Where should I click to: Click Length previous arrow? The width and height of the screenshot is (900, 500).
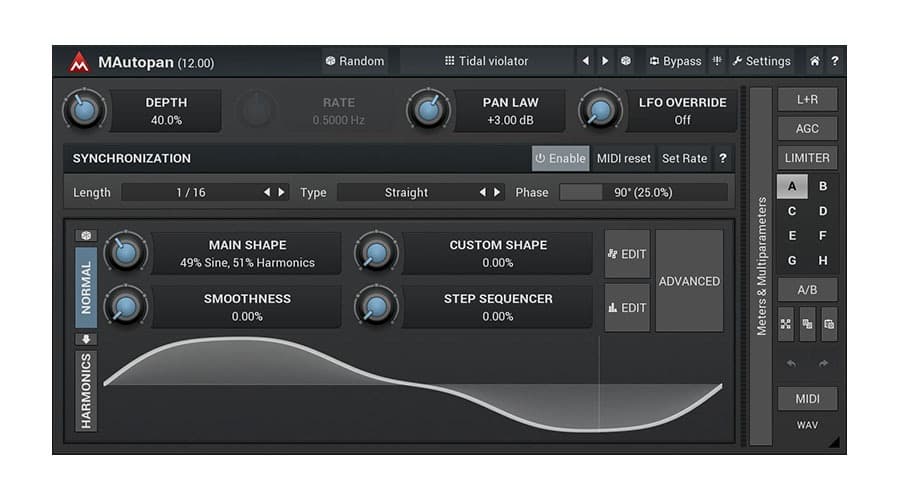[267, 192]
